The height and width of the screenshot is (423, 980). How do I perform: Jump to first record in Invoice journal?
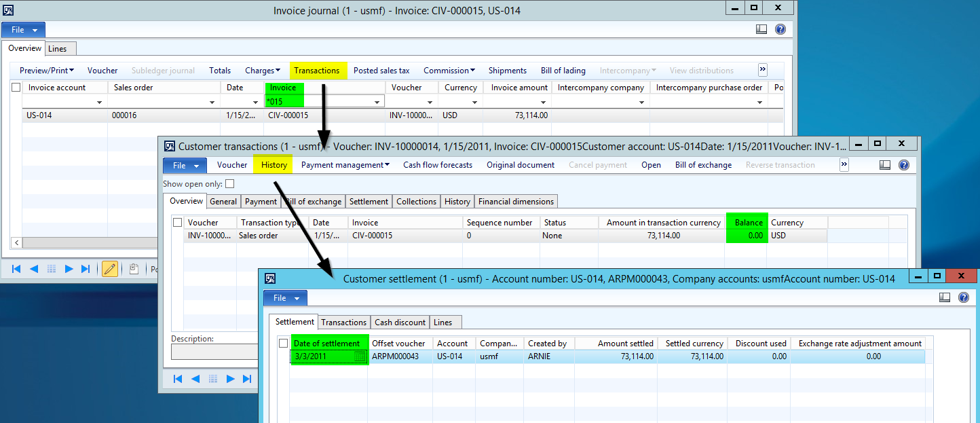(x=16, y=269)
